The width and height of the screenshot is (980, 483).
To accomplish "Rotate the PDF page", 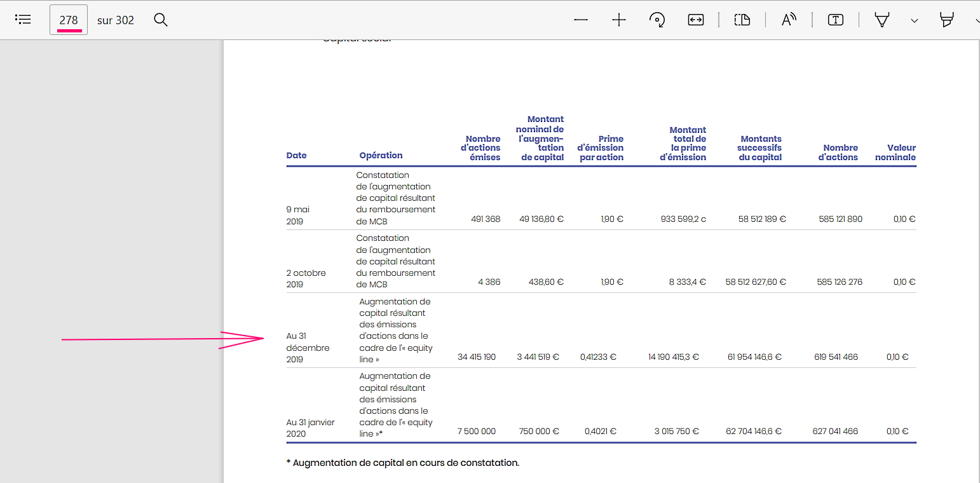I will 657,20.
